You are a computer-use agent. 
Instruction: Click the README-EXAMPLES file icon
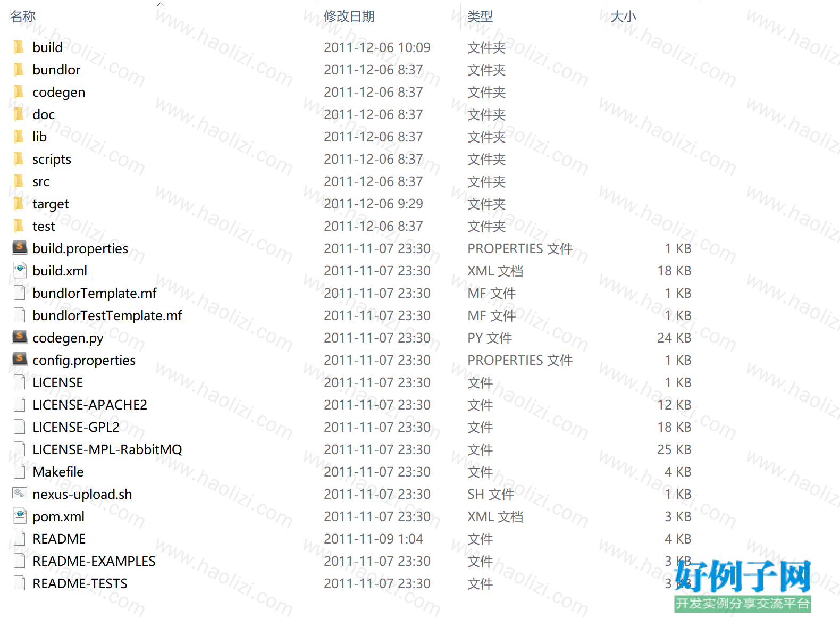point(20,561)
